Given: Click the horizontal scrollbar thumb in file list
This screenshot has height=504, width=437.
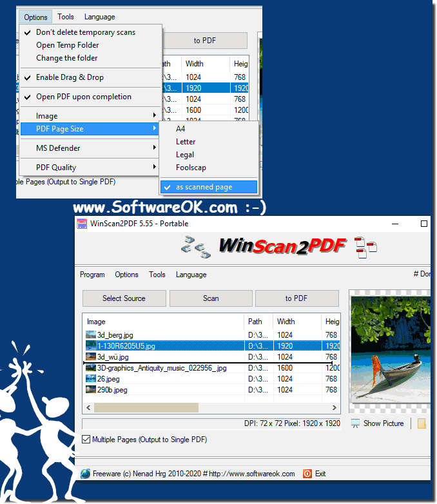Looking at the screenshot, I should click(x=146, y=407).
